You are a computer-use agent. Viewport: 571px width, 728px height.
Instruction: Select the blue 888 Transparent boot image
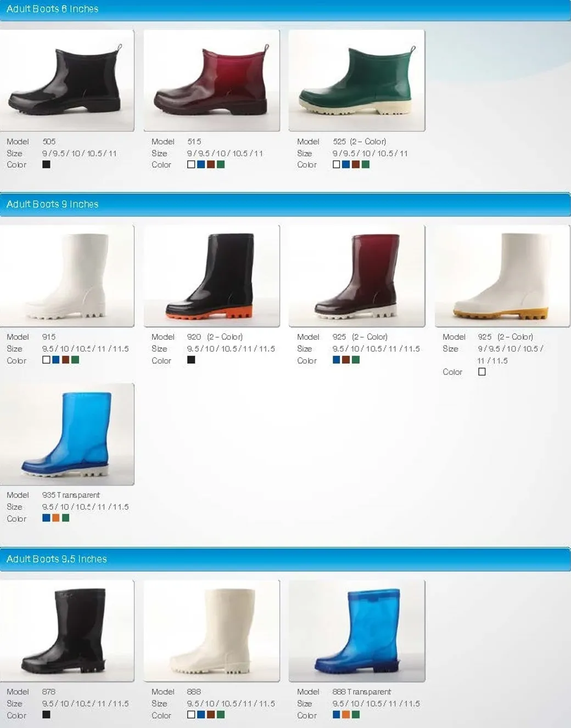(357, 631)
